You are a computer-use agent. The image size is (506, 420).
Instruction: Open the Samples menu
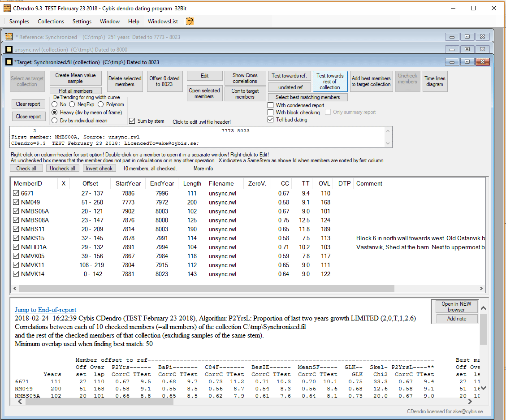pyautogui.click(x=19, y=22)
